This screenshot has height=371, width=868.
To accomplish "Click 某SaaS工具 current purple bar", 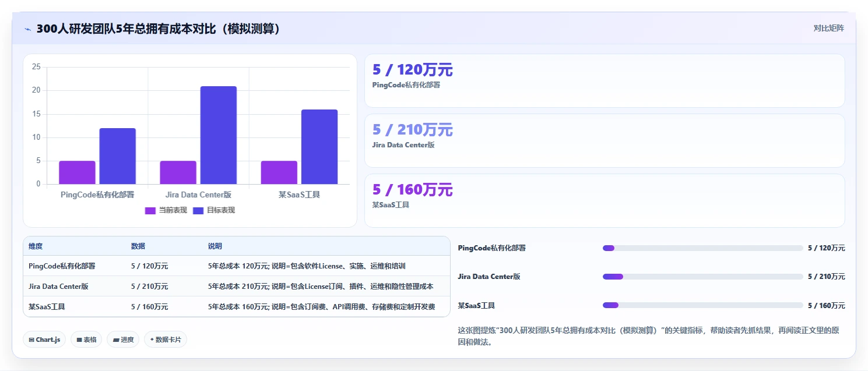I will pyautogui.click(x=279, y=172).
